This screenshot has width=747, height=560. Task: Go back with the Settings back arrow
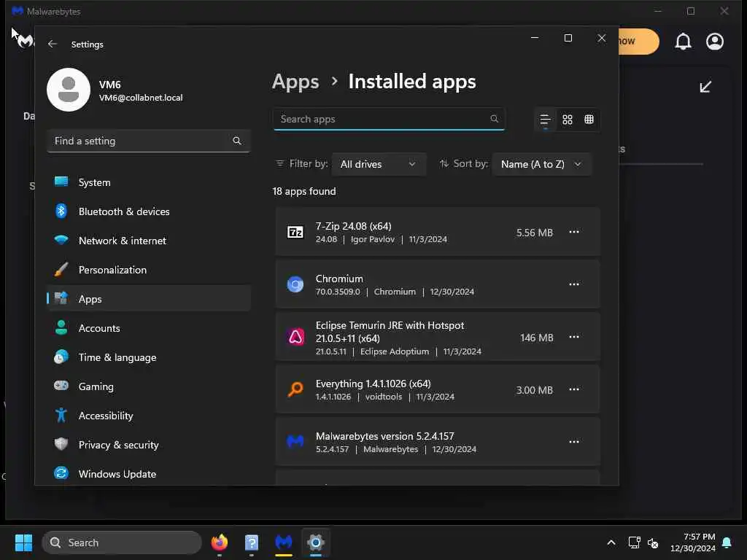tap(53, 44)
